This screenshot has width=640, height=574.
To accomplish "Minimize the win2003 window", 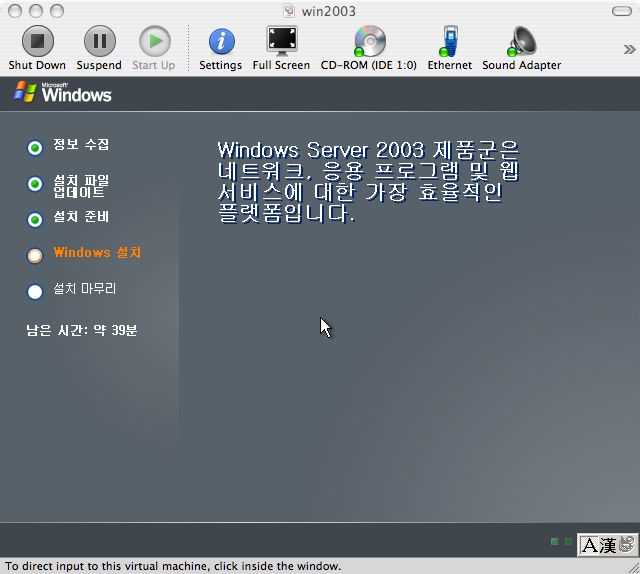I will pos(36,11).
